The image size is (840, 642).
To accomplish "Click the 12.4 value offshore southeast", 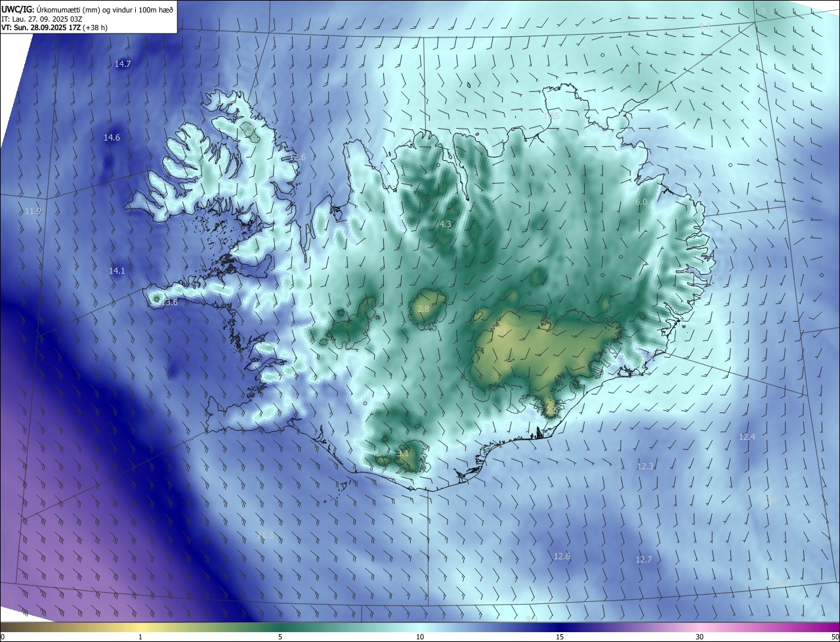I will click(x=747, y=437).
